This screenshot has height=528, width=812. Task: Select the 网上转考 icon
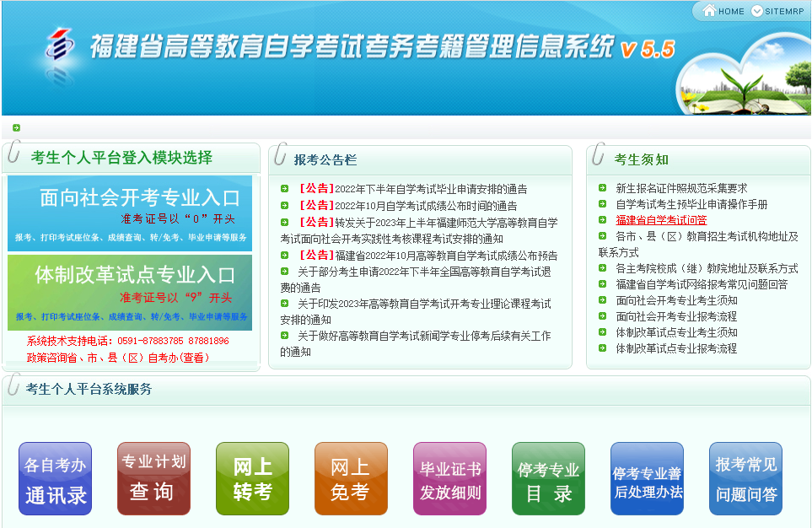(251, 477)
